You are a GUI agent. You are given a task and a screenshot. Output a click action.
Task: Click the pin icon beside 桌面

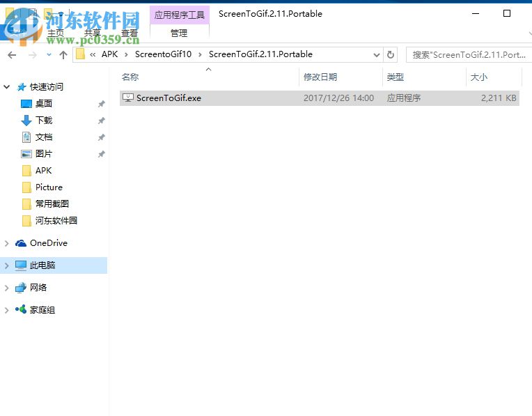tap(101, 104)
